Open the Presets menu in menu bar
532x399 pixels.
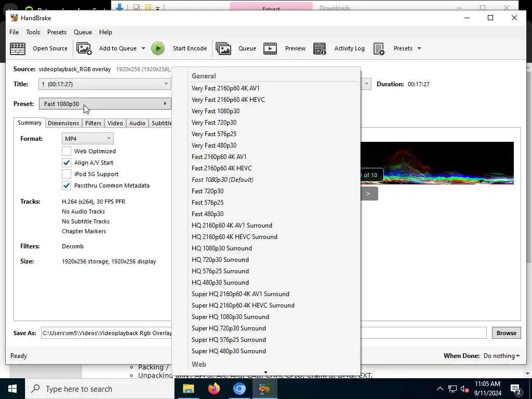click(57, 32)
